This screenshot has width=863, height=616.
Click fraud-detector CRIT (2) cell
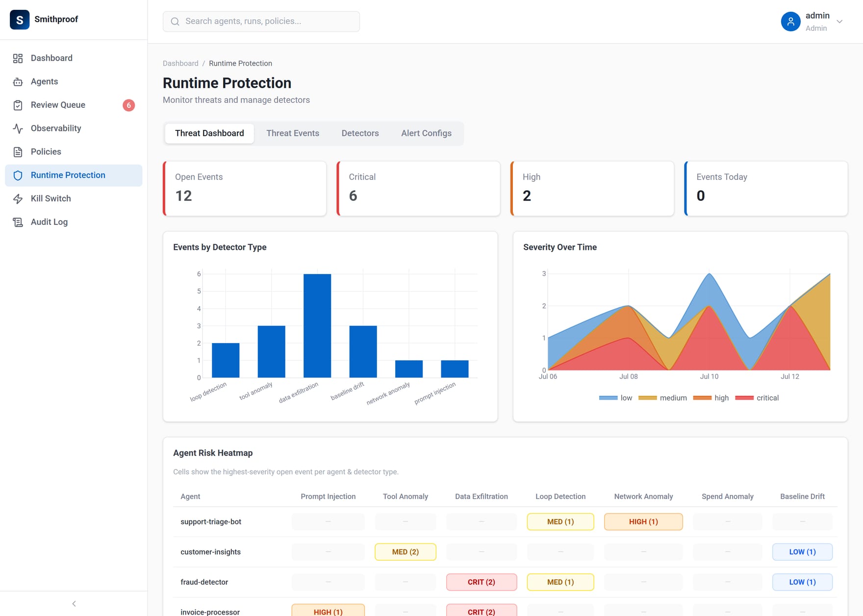point(482,582)
